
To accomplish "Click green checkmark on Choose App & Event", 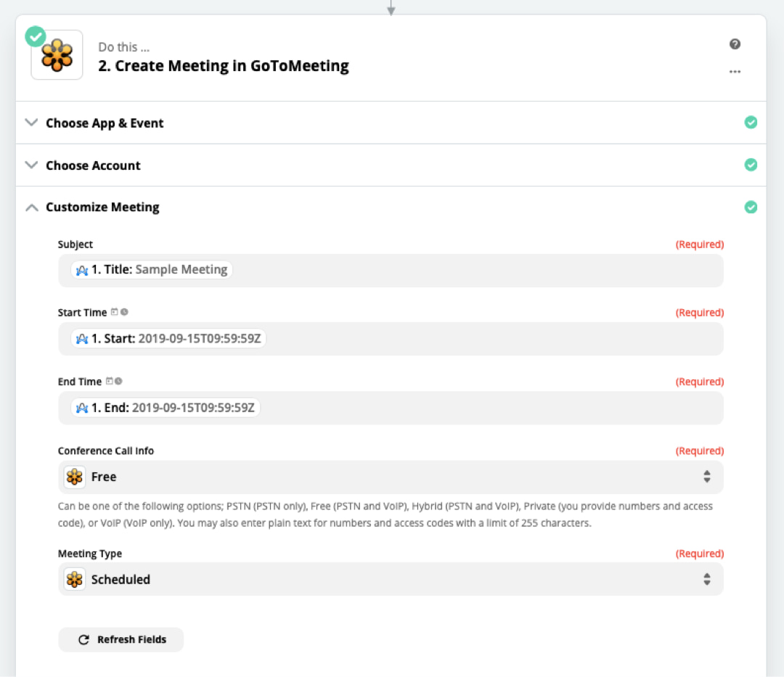I will point(751,123).
